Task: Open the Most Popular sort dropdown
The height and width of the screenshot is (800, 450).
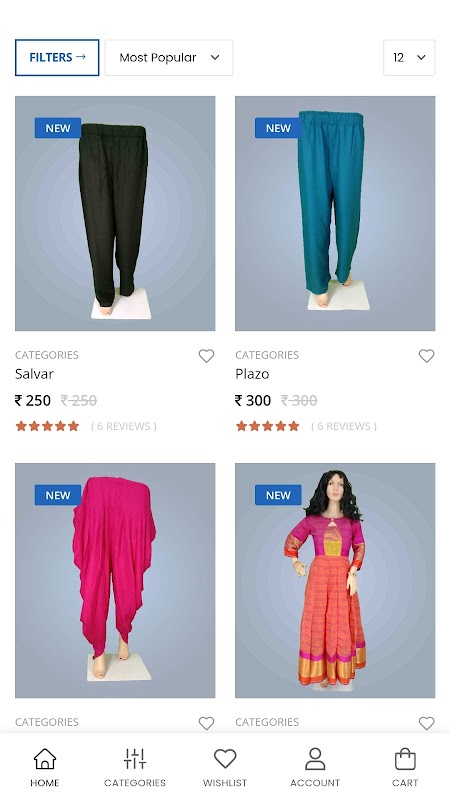Action: (x=169, y=58)
